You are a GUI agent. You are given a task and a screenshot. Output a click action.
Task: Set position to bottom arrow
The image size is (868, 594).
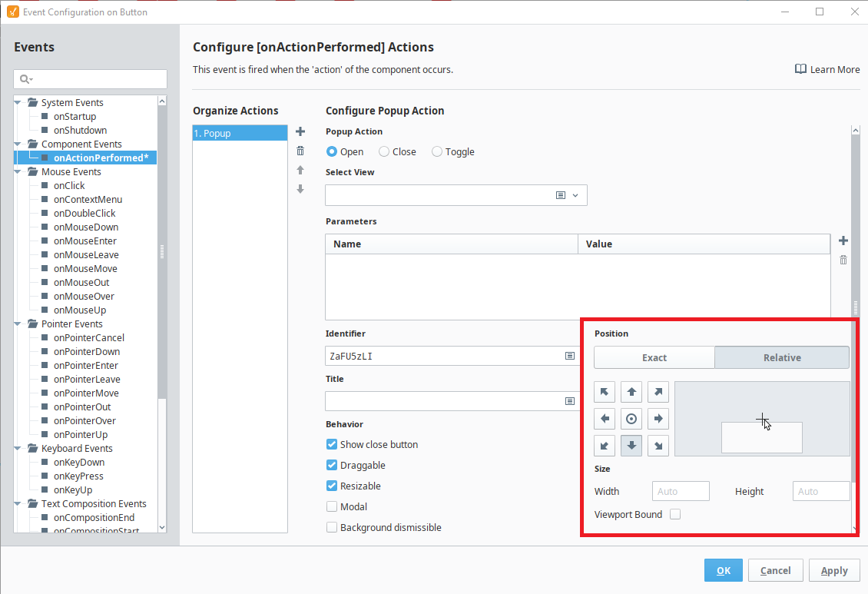coord(631,446)
